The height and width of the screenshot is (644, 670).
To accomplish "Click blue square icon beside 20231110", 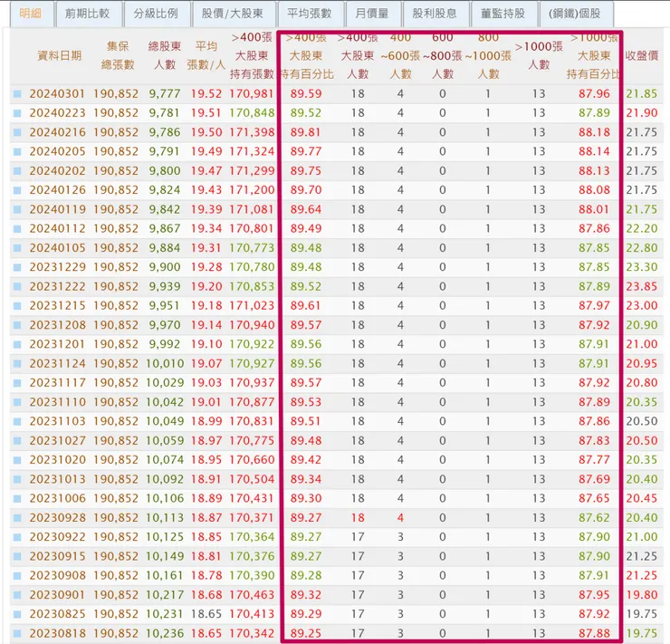I will (17, 402).
